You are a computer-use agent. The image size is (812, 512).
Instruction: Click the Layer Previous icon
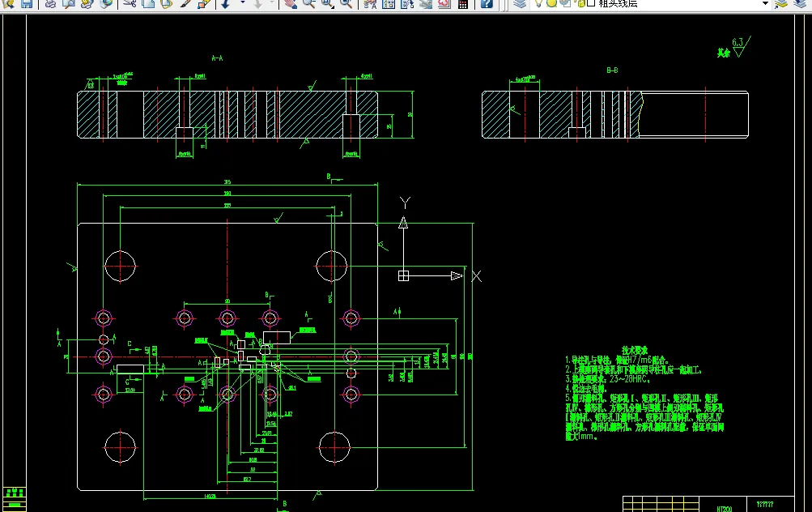click(x=800, y=4)
